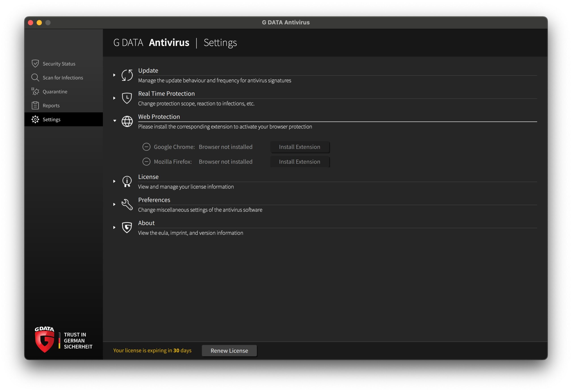Click 'Change miscellaneous settings of the antivirus software'

[200, 210]
